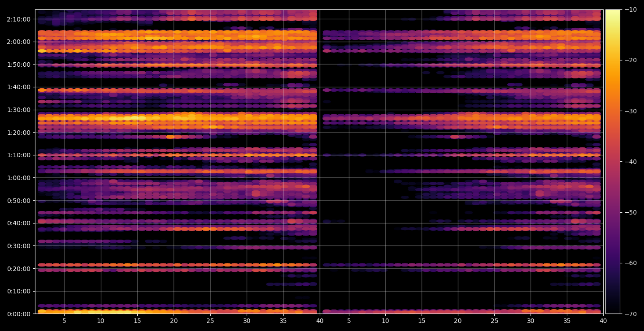Select x-axis label 30 of the left plot

247,321
